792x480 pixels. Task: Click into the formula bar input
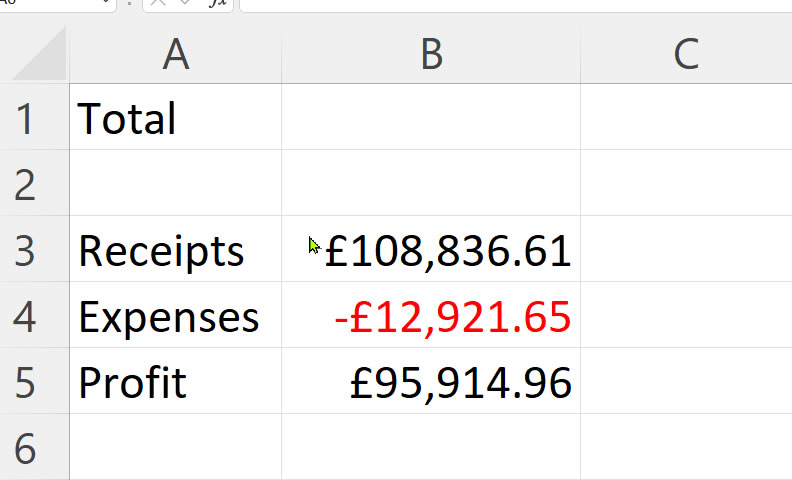(x=516, y=4)
